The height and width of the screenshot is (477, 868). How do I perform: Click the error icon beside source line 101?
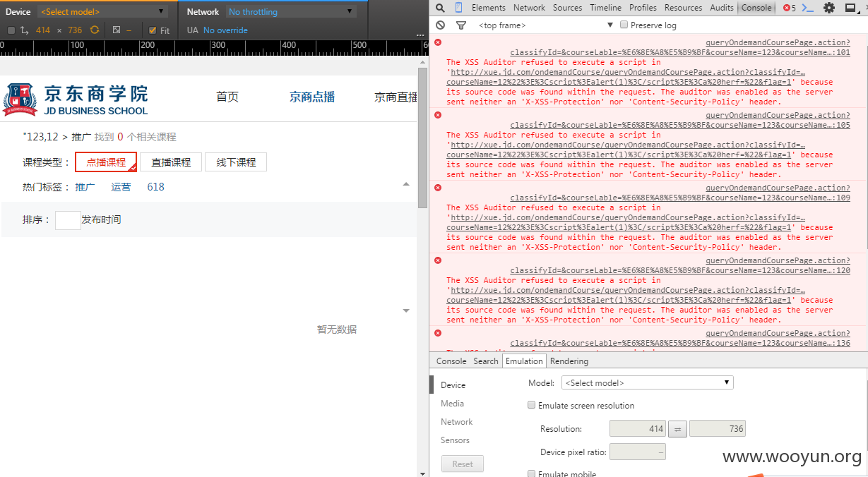click(438, 42)
